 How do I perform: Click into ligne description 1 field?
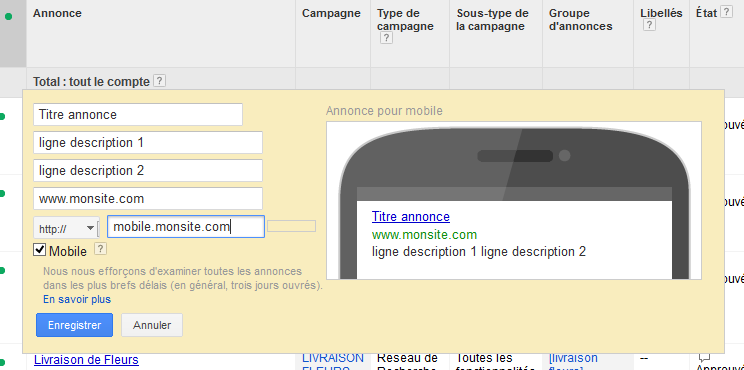[x=148, y=142]
